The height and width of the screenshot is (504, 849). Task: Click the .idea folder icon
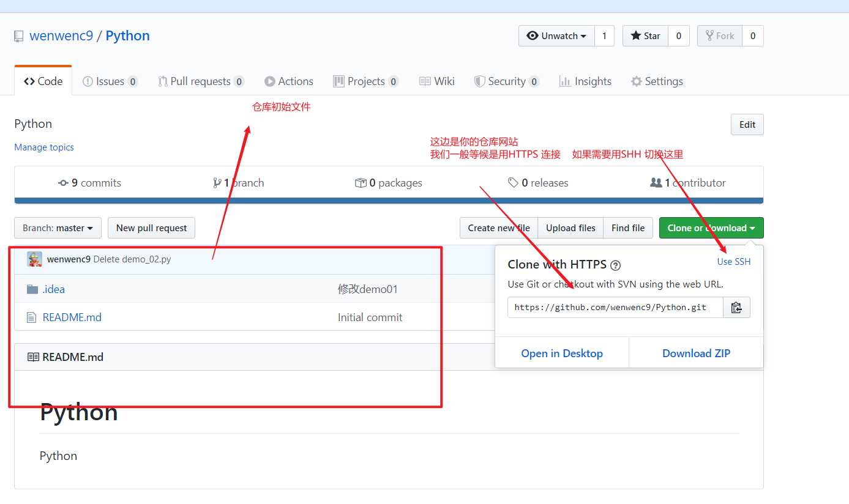pyautogui.click(x=32, y=289)
